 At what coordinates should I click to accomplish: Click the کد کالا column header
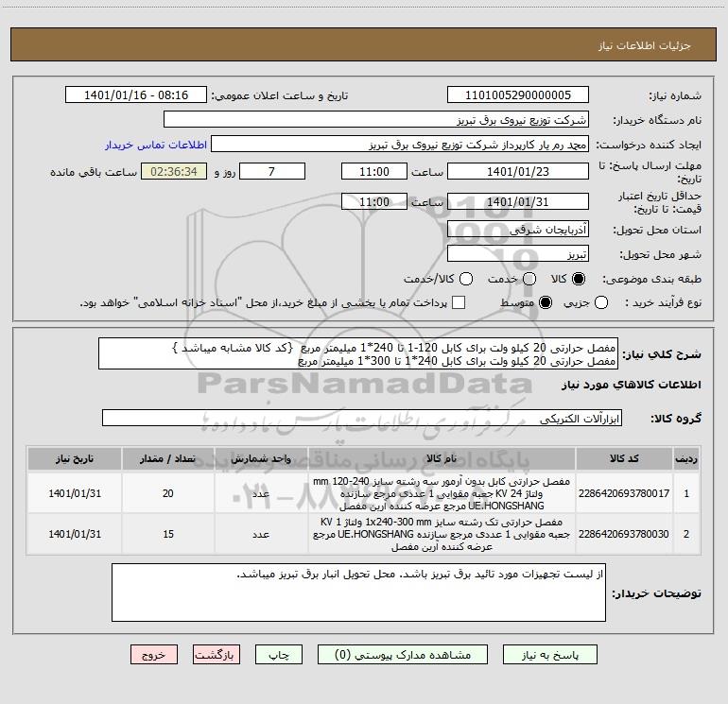pyautogui.click(x=624, y=459)
